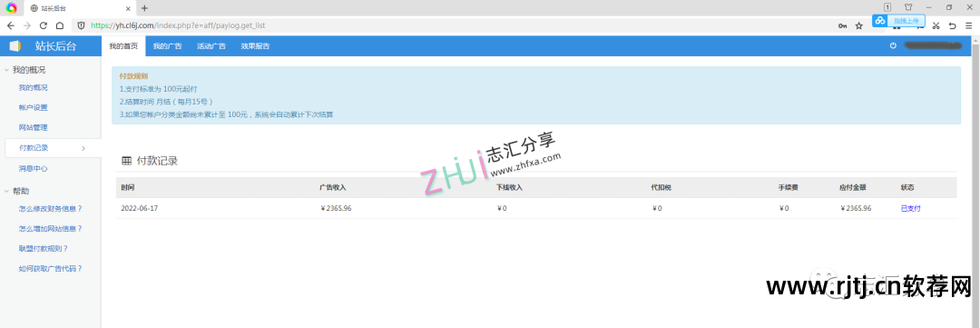Open a new tab with plus button

[x=144, y=8]
